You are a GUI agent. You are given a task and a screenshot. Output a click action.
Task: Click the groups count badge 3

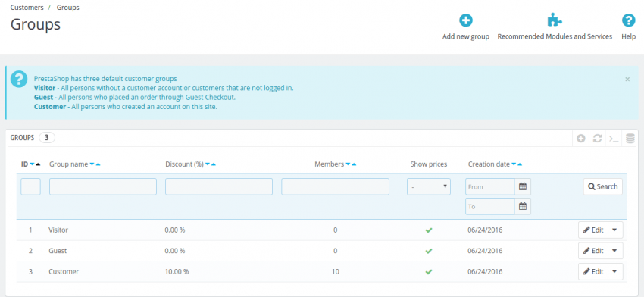(47, 138)
